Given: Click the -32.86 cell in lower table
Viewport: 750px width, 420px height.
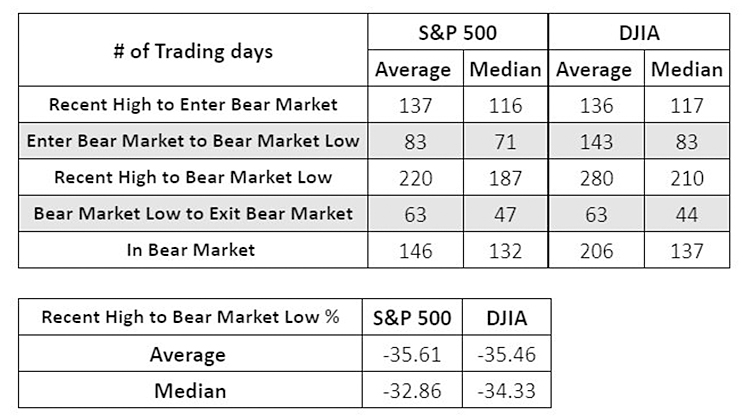Looking at the screenshot, I should [x=412, y=389].
